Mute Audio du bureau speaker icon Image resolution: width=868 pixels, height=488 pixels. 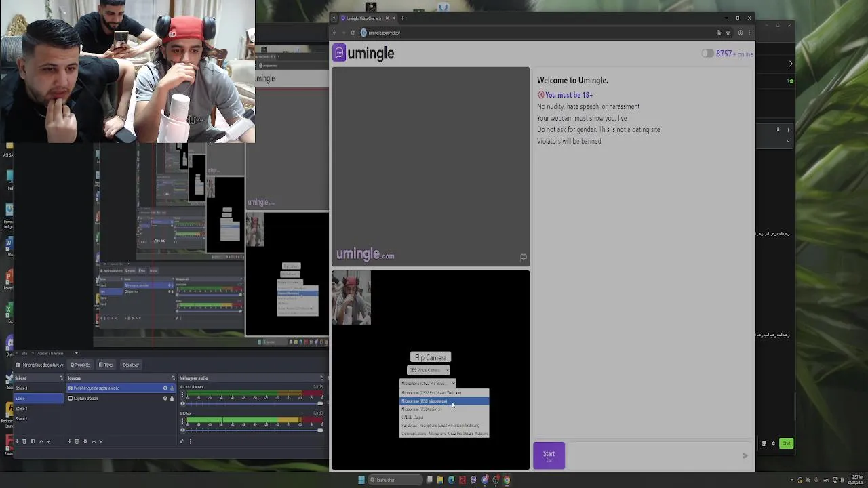tap(182, 403)
